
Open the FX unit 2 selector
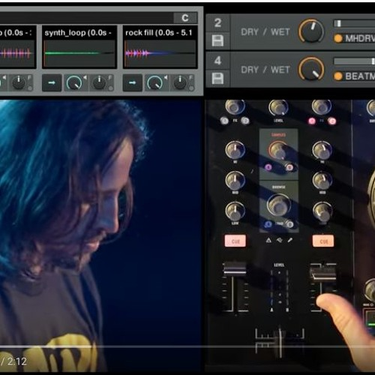pos(218,23)
